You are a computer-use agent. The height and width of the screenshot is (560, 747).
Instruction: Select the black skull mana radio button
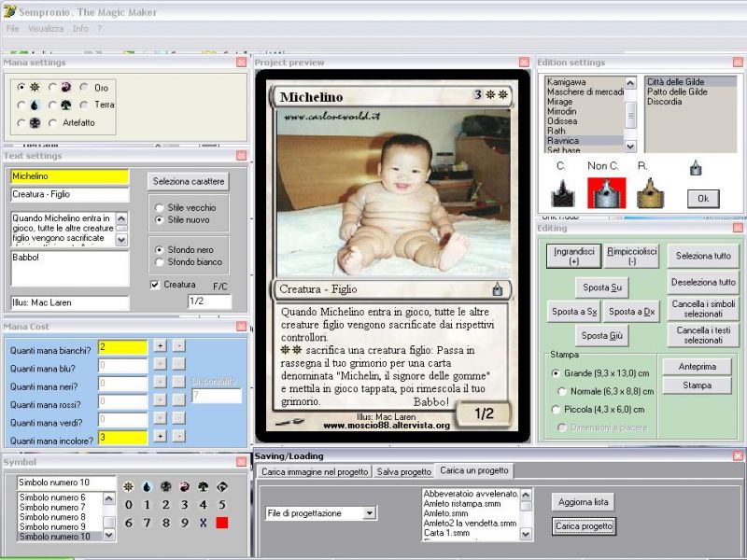tap(21, 123)
